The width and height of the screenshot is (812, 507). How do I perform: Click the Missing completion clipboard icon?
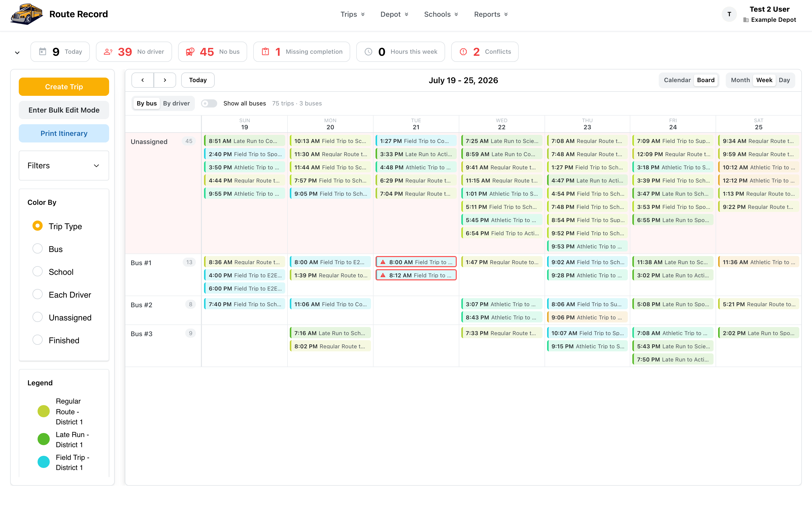point(265,52)
